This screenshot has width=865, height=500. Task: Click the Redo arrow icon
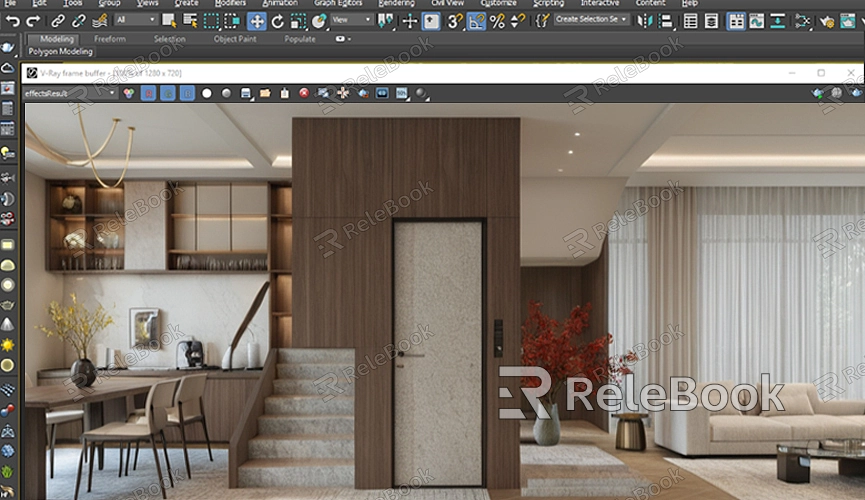[x=33, y=22]
